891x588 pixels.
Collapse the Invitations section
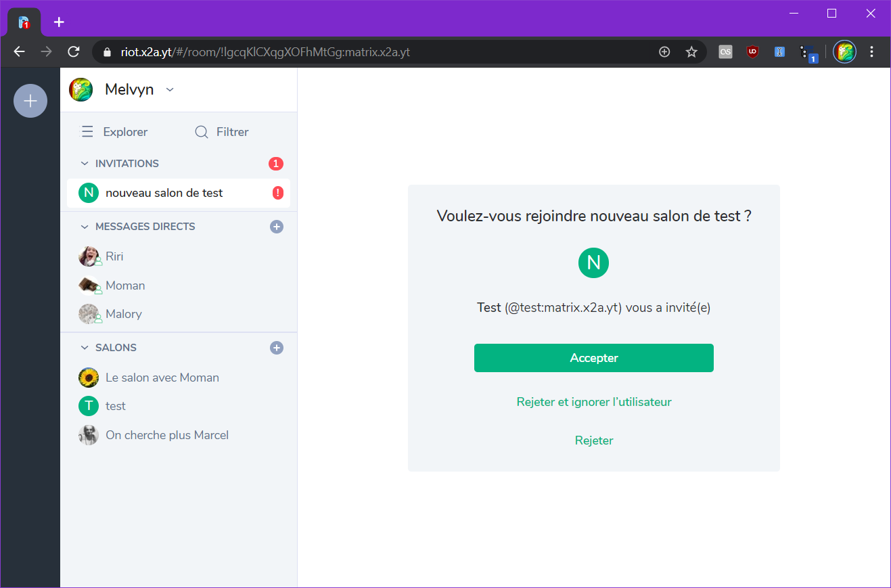click(x=85, y=164)
